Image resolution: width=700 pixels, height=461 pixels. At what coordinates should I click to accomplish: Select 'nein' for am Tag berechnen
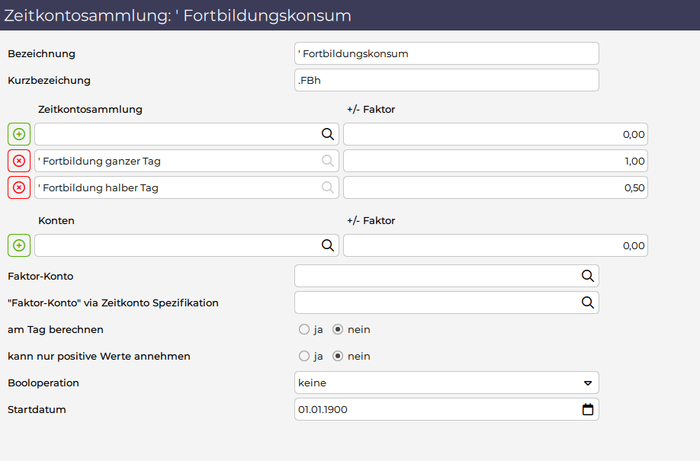pyautogui.click(x=338, y=329)
